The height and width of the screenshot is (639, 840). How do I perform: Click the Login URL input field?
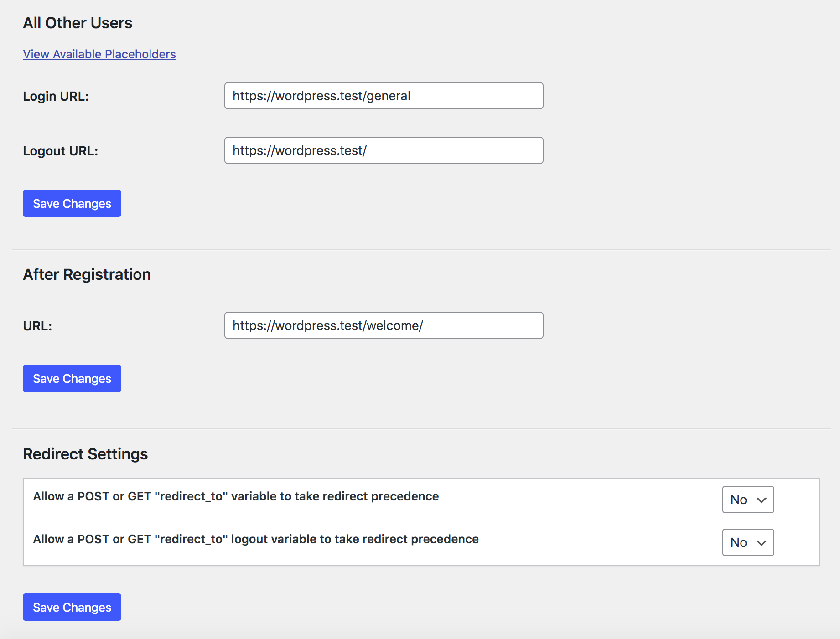tap(383, 96)
